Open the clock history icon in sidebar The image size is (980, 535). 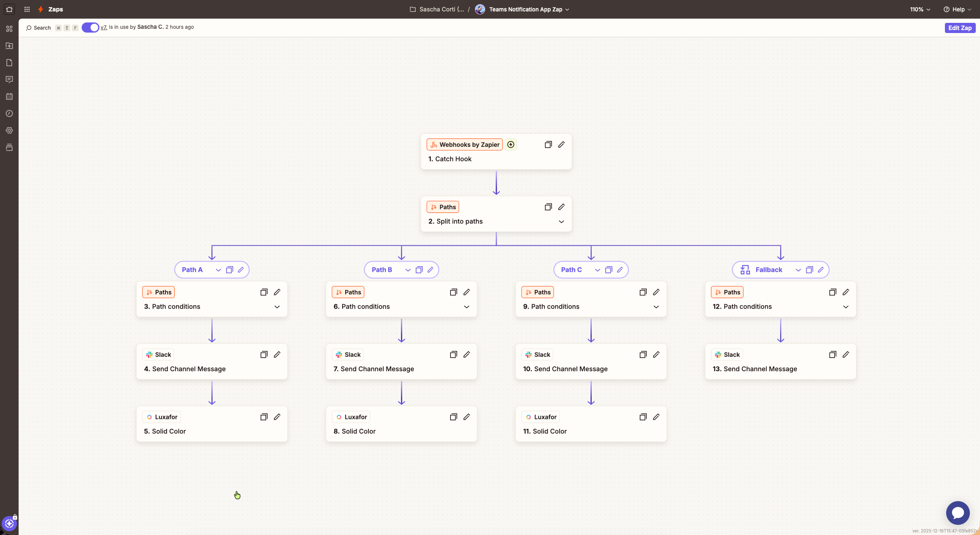click(x=9, y=113)
